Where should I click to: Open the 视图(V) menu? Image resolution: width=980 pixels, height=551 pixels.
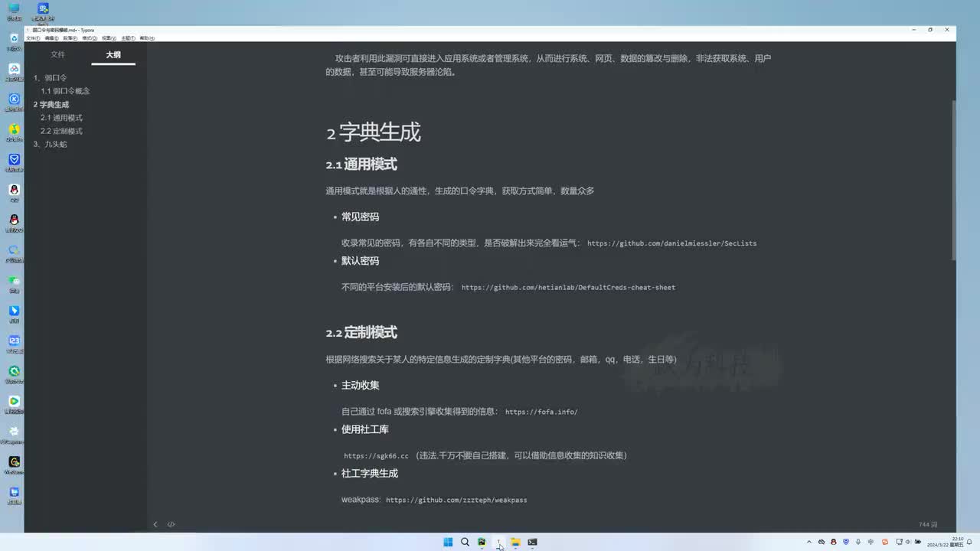[109, 37]
